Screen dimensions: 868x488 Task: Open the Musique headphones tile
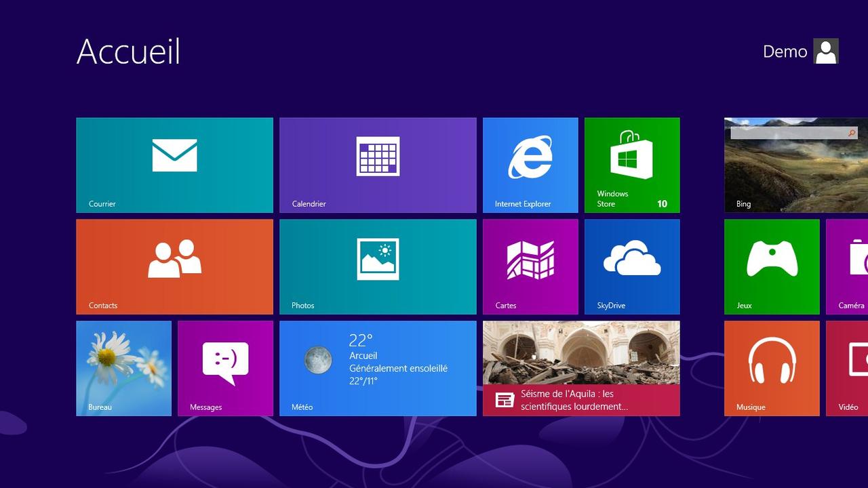pos(772,368)
